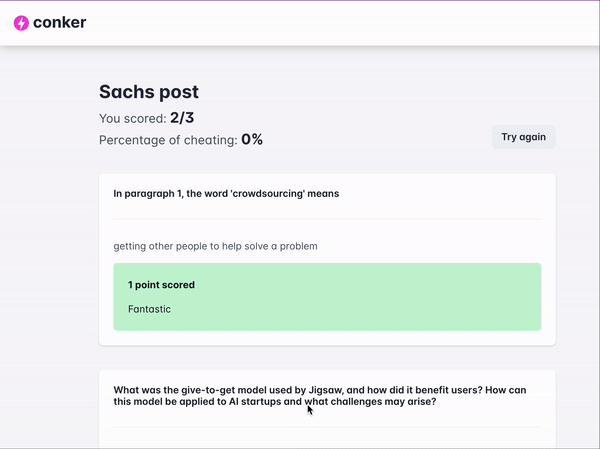
Task: Click the "1 point scored" label
Action: [161, 285]
